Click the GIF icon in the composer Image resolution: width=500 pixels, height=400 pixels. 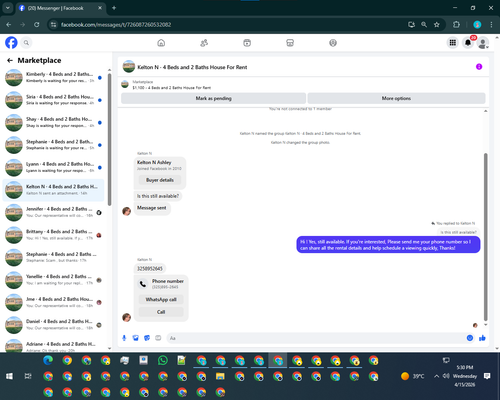coord(158,338)
